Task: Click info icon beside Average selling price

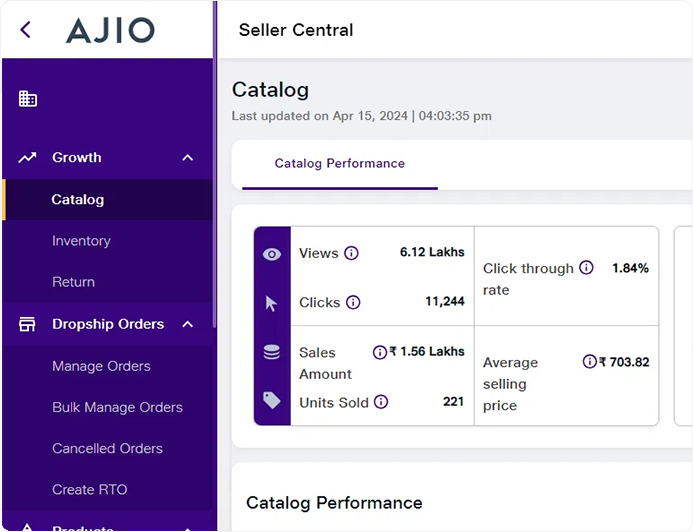Action: (589, 362)
